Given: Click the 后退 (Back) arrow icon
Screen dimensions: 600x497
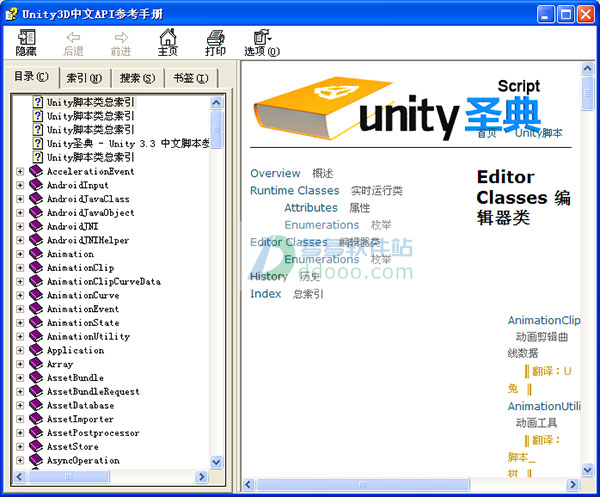Looking at the screenshot, I should [x=73, y=37].
